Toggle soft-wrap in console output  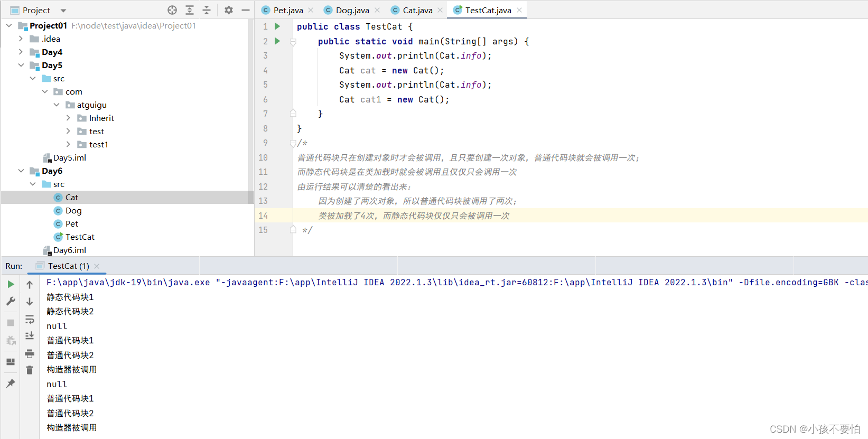(30, 320)
